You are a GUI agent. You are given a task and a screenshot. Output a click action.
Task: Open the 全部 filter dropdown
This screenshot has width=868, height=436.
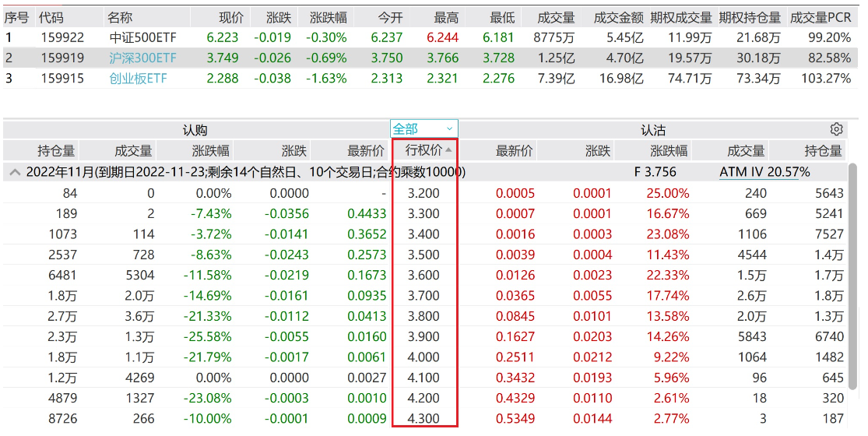pyautogui.click(x=423, y=129)
